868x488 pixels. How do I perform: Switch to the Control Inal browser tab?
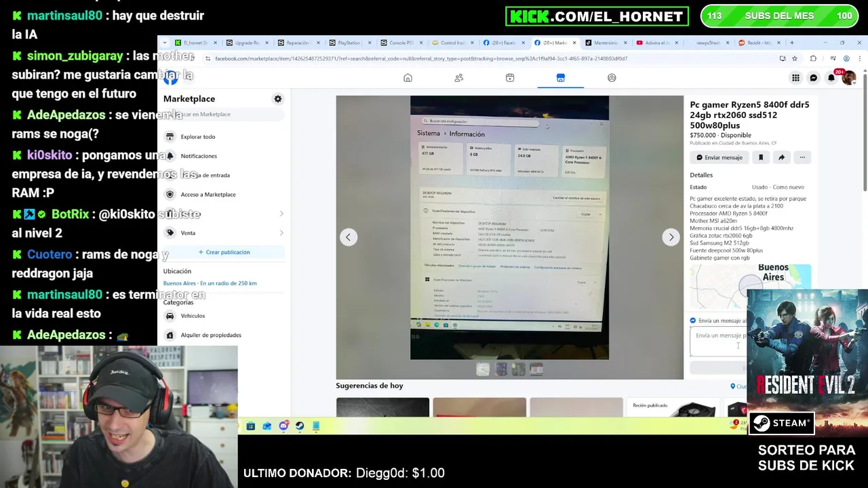click(x=453, y=43)
